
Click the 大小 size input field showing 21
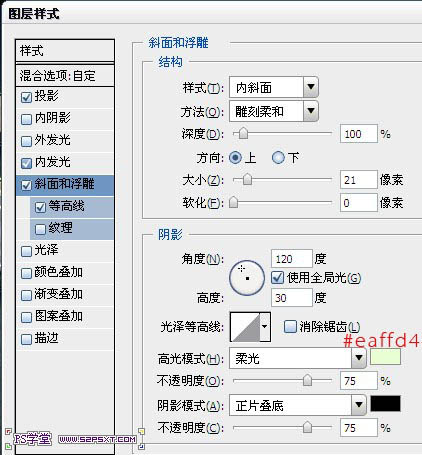tap(359, 180)
